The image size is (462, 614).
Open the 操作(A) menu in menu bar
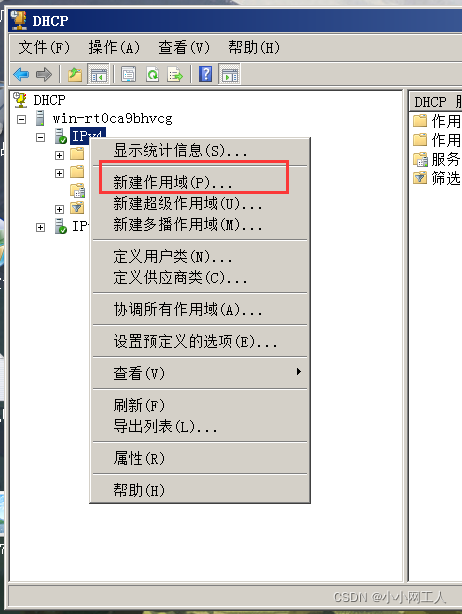click(x=114, y=47)
